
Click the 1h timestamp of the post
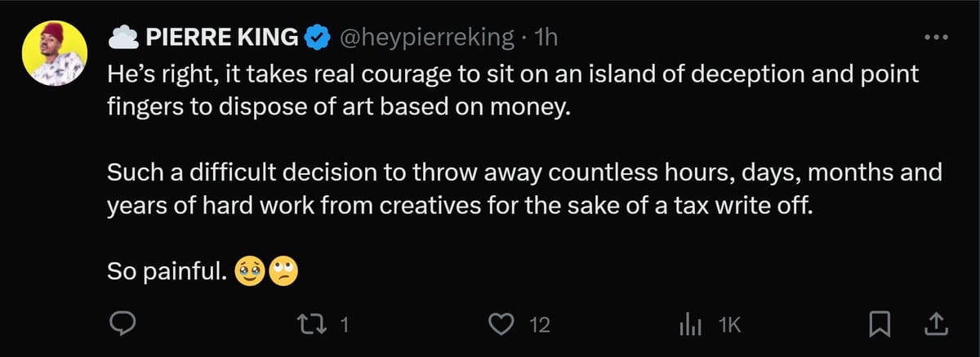point(544,38)
